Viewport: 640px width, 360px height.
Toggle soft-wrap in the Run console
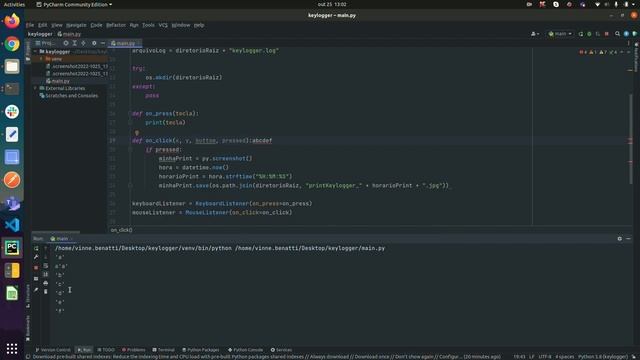(46, 266)
